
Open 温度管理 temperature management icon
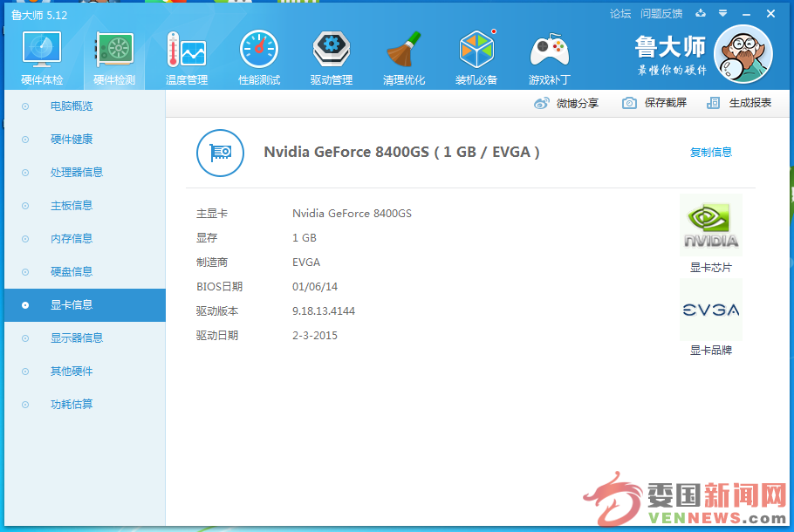(187, 50)
